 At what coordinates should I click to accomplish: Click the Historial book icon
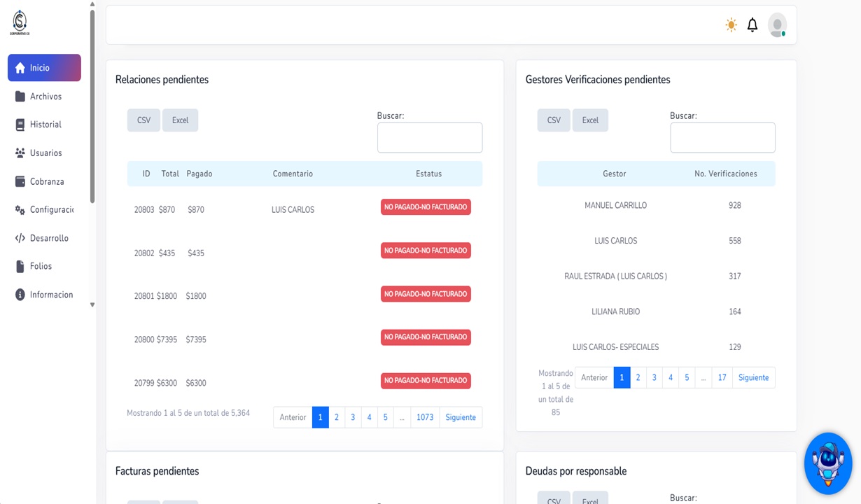20,125
